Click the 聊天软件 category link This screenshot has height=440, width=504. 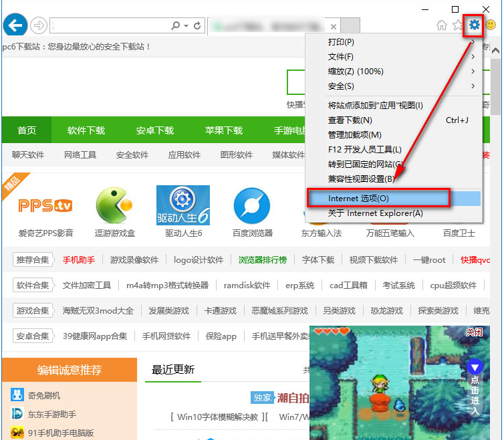click(x=28, y=155)
